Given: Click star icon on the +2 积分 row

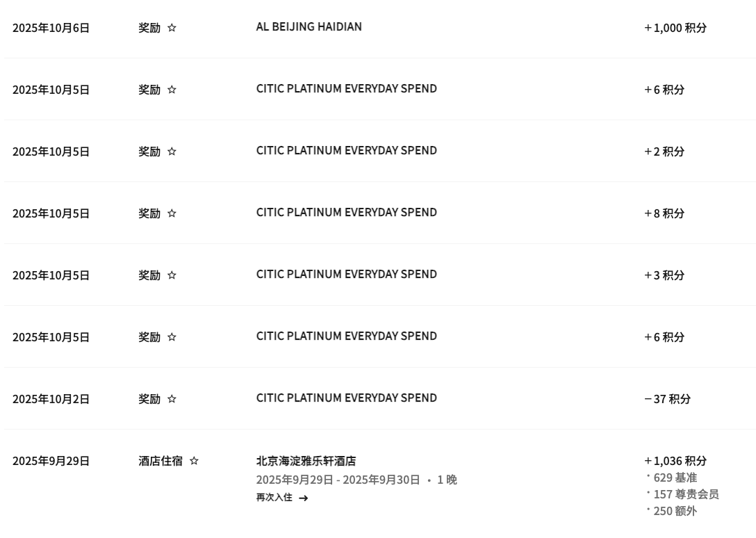Looking at the screenshot, I should point(172,152).
